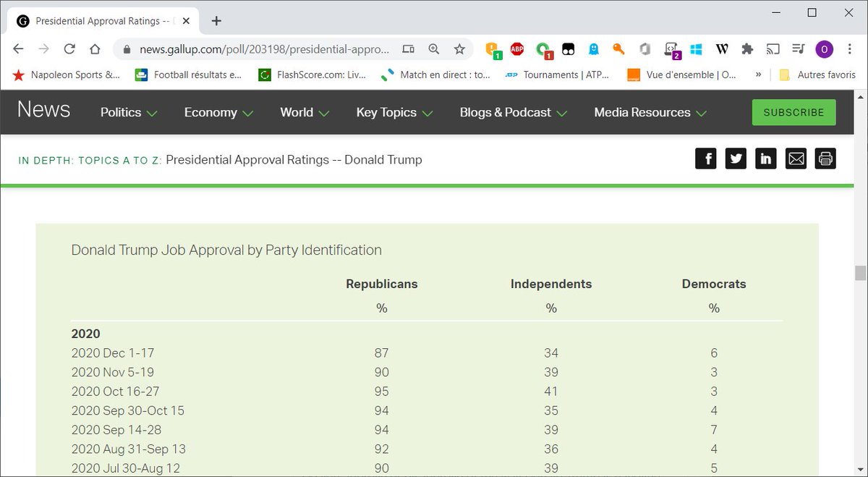Open the media controls music icon

tap(799, 49)
